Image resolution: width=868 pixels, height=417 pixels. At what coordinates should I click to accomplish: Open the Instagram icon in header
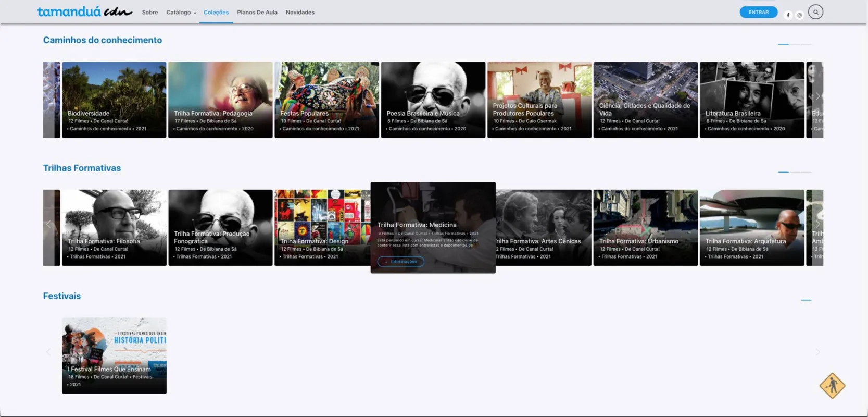pos(799,15)
